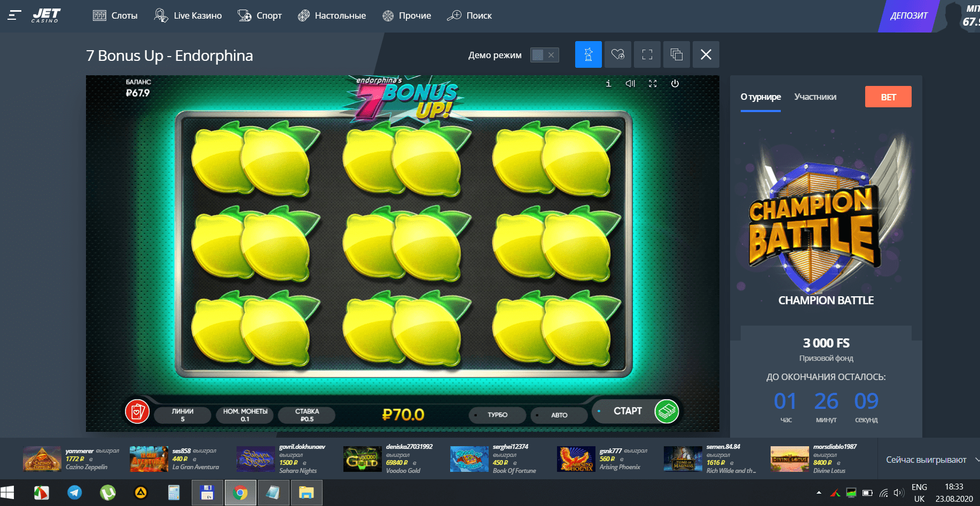Image resolution: width=980 pixels, height=506 pixels.
Task: Open La Gran Aventura winner thumbnail
Action: (x=149, y=459)
